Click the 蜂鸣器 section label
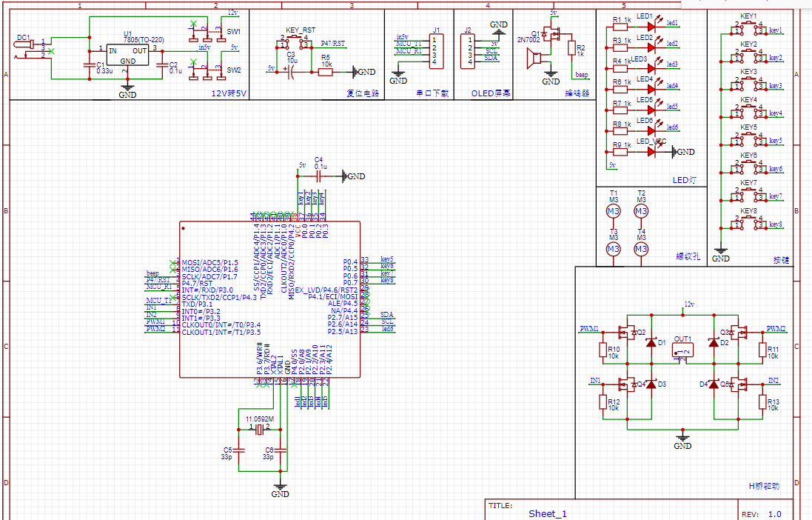This screenshot has width=812, height=520. [x=577, y=94]
